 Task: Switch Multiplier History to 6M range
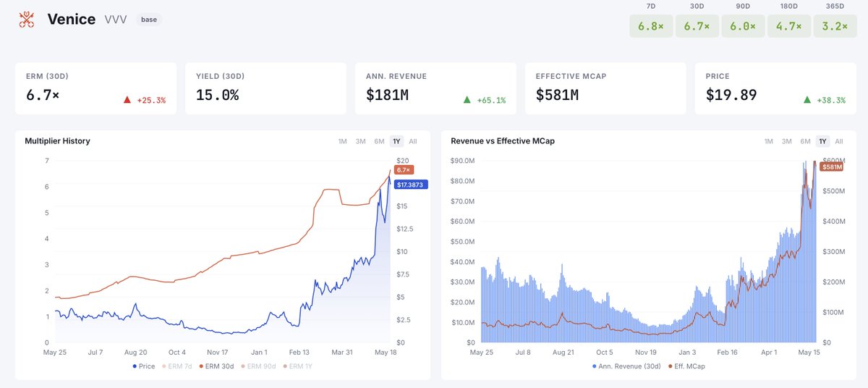[379, 141]
